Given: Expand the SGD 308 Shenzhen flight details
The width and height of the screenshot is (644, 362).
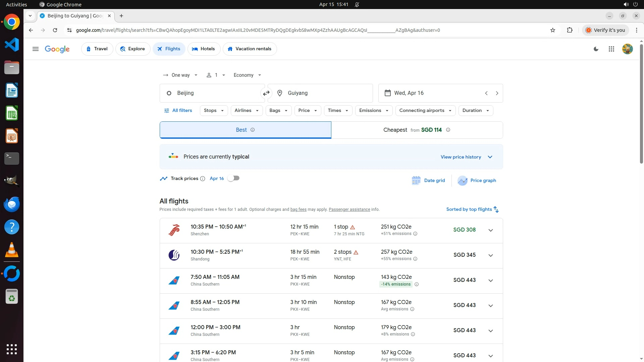Looking at the screenshot, I should [x=490, y=230].
